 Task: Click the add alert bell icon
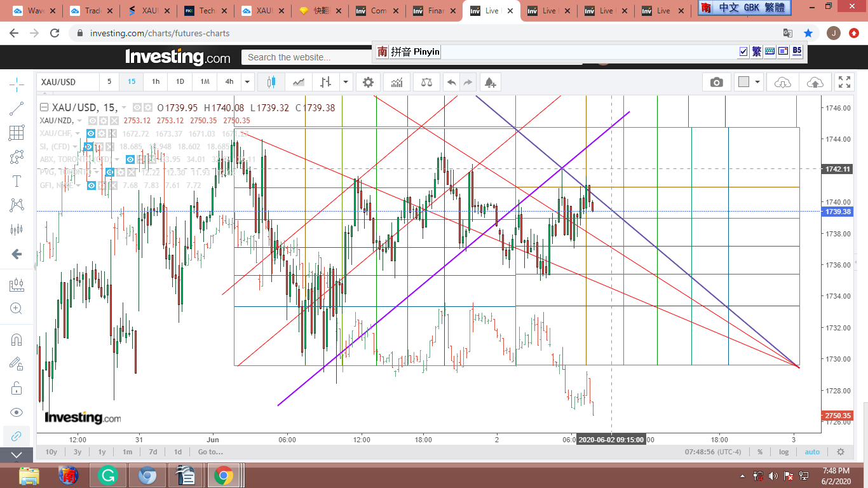pyautogui.click(x=489, y=82)
